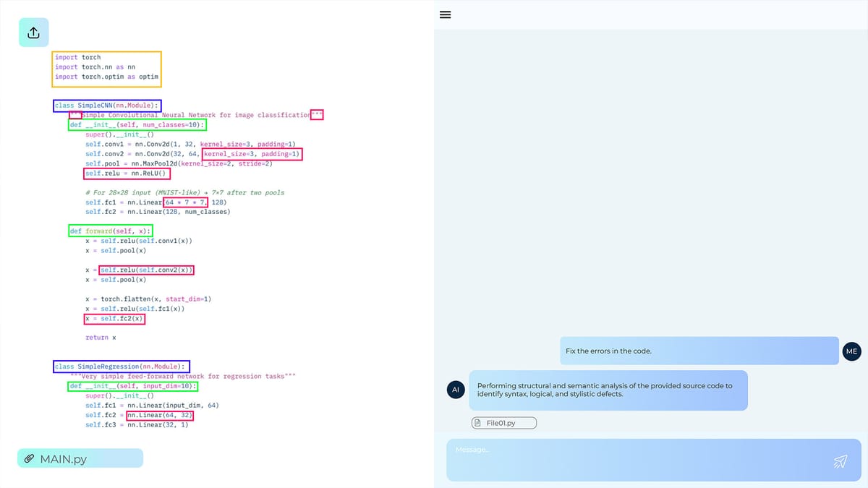Click the AI assistant avatar
The width and height of the screenshot is (868, 488).
pyautogui.click(x=455, y=390)
